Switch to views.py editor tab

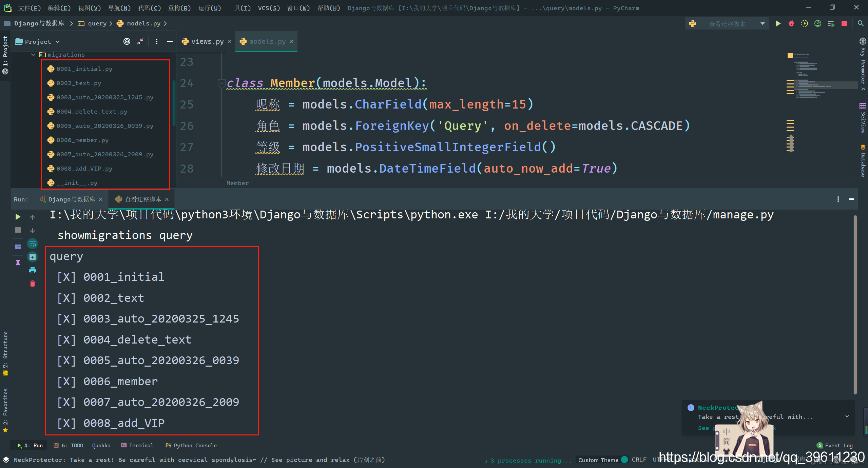[207, 41]
